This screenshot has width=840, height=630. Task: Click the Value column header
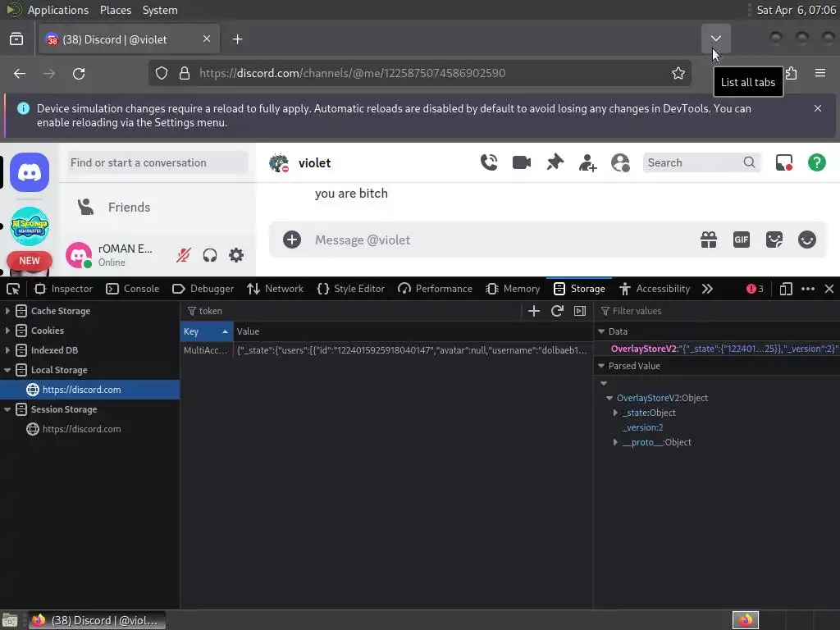click(x=413, y=331)
